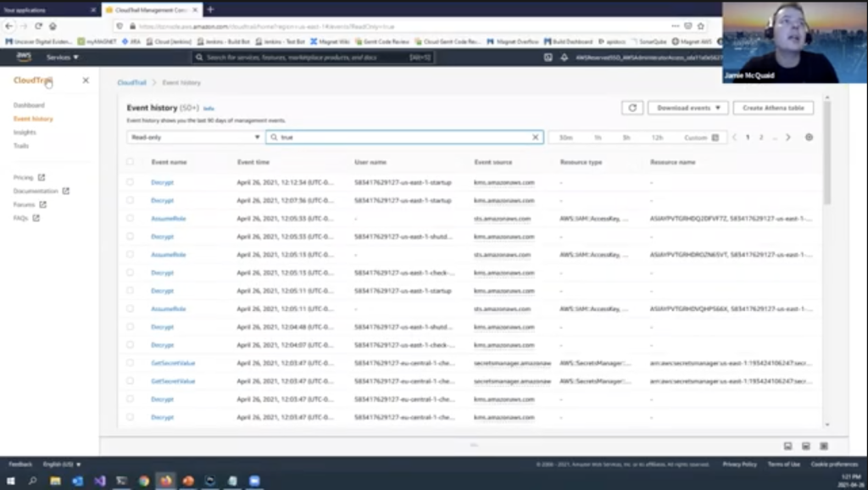868x490 pixels.
Task: Open a new browser tab
Action: pos(210,9)
